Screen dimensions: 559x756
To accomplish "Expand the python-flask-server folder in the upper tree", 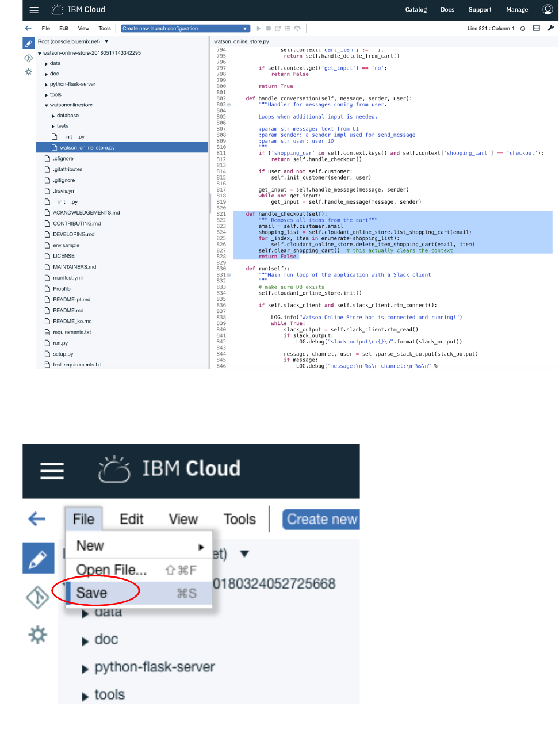I will [47, 85].
